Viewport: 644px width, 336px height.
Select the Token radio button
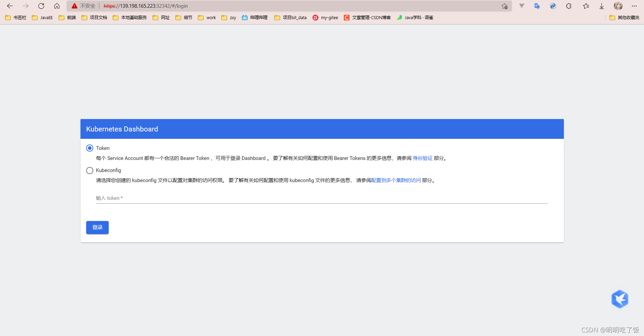pos(90,148)
